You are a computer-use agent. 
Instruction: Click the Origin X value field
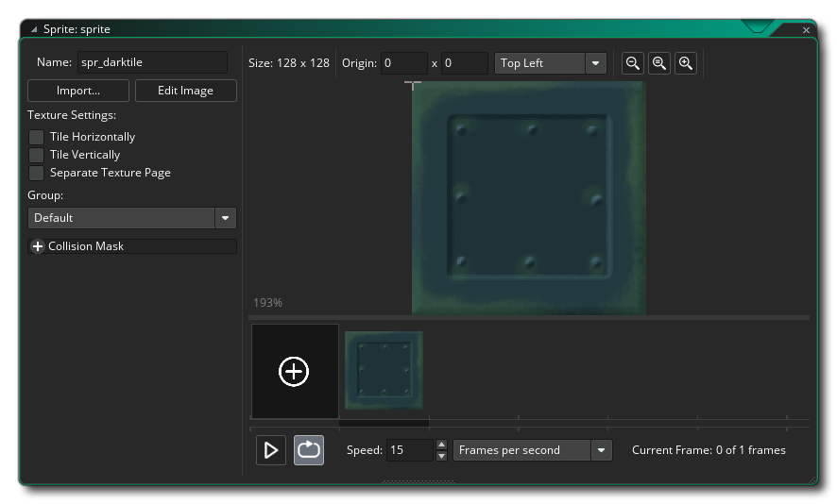(404, 63)
